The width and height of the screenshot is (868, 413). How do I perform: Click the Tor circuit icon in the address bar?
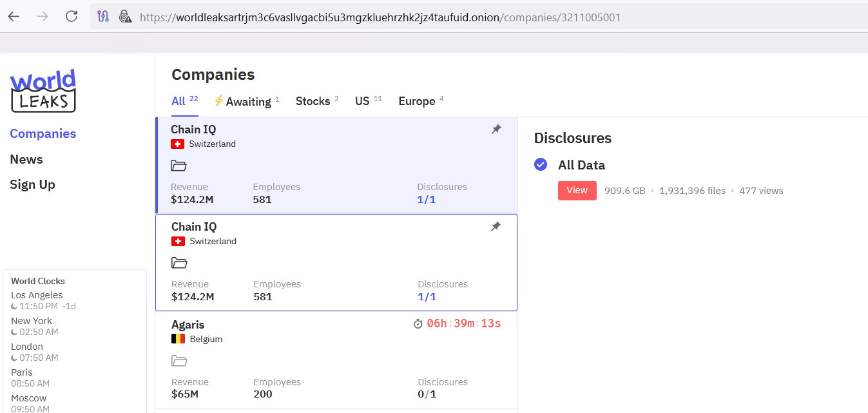[103, 17]
